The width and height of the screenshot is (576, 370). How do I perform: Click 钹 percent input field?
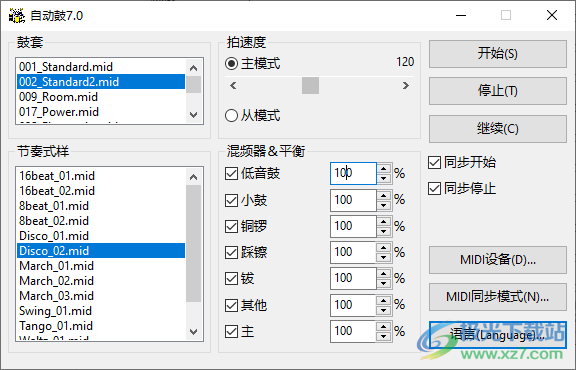coord(353,279)
